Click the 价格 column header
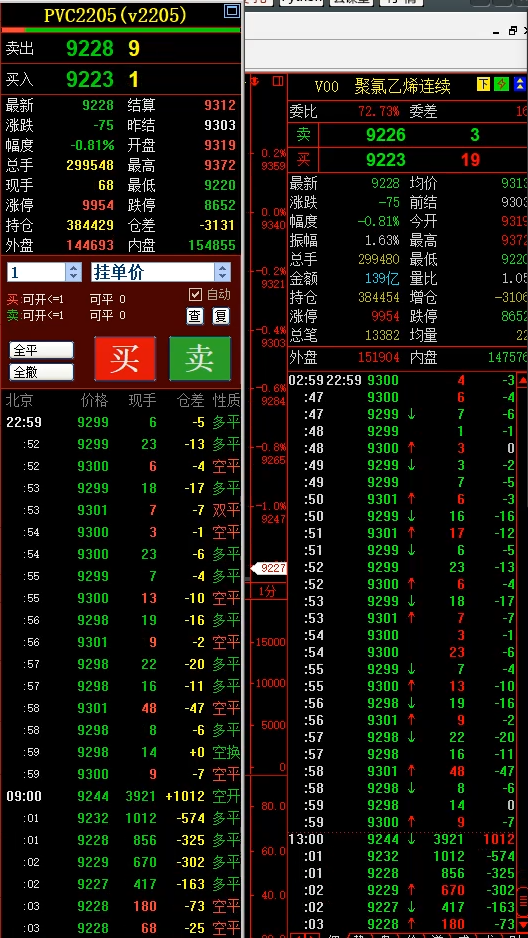This screenshot has height=938, width=528. click(x=94, y=400)
